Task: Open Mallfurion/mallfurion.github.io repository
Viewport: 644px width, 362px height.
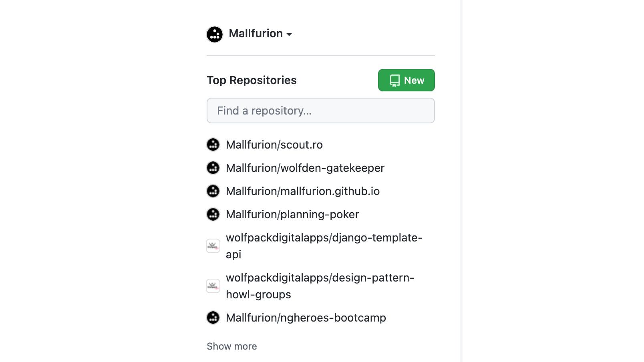Action: pyautogui.click(x=303, y=191)
